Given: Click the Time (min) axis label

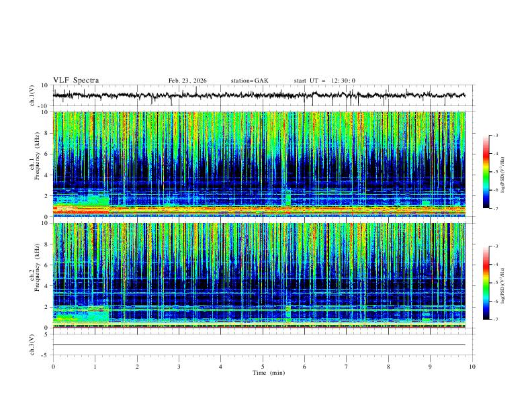Looking at the screenshot, I should pos(269,373).
